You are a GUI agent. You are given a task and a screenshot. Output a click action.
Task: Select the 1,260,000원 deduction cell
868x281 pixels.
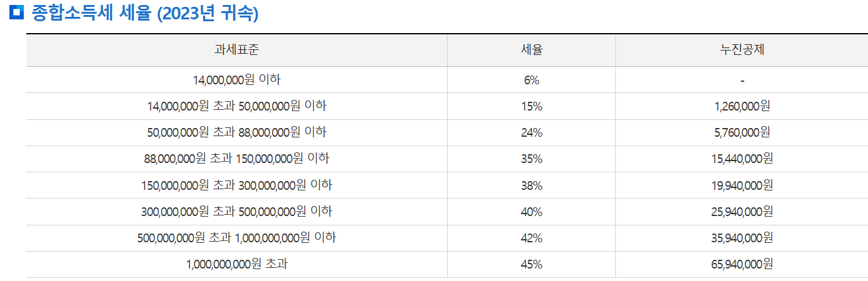[742, 106]
